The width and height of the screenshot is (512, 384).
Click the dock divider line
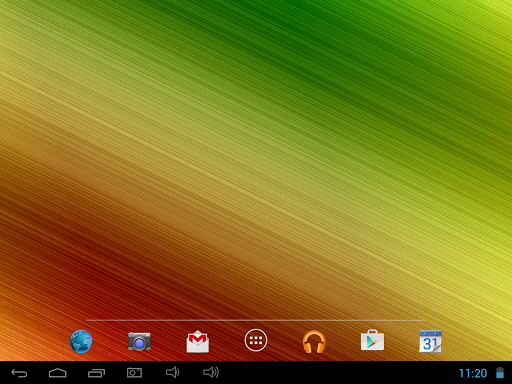pyautogui.click(x=256, y=320)
